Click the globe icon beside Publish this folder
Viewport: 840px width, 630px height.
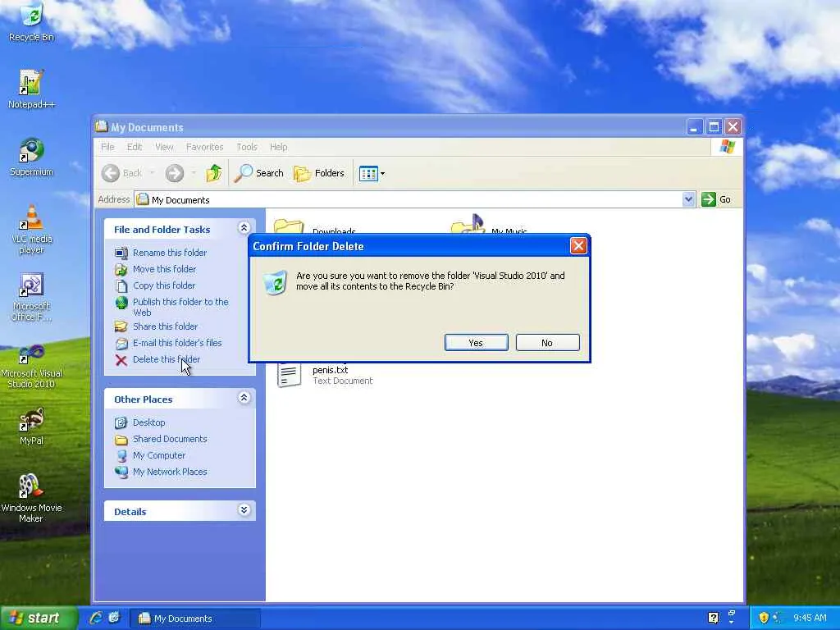(121, 303)
